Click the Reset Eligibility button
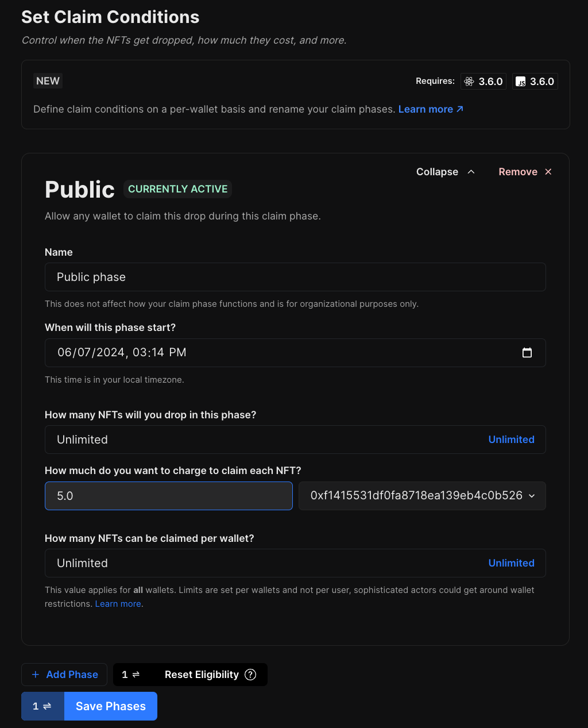The width and height of the screenshot is (588, 728). 202,675
